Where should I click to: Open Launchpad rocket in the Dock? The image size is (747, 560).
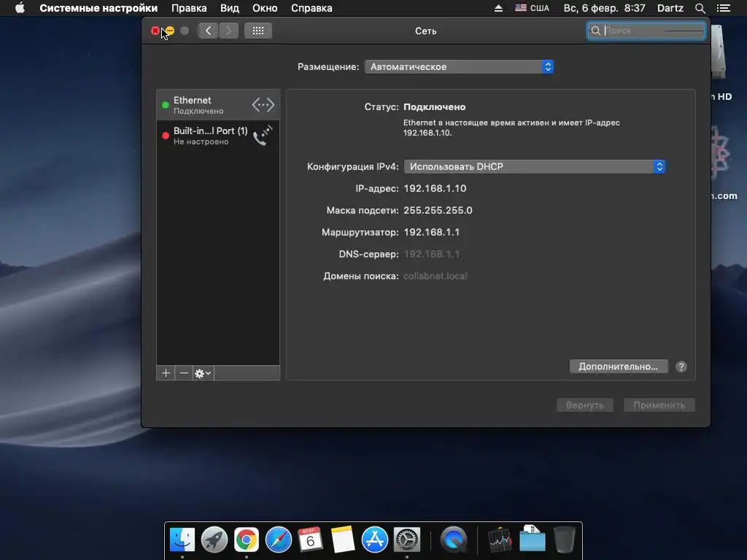coord(214,540)
